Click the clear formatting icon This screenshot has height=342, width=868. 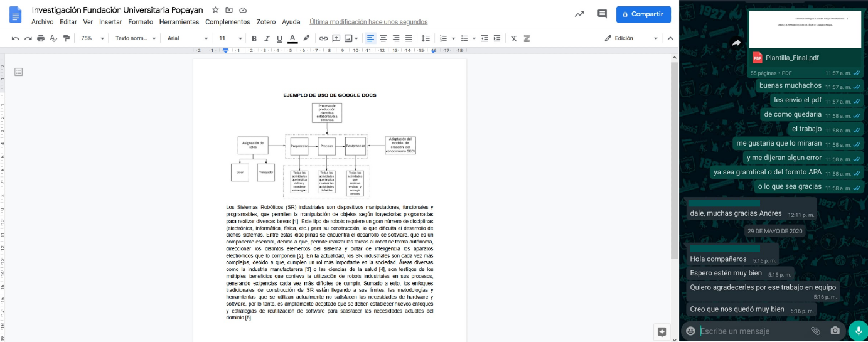[514, 38]
